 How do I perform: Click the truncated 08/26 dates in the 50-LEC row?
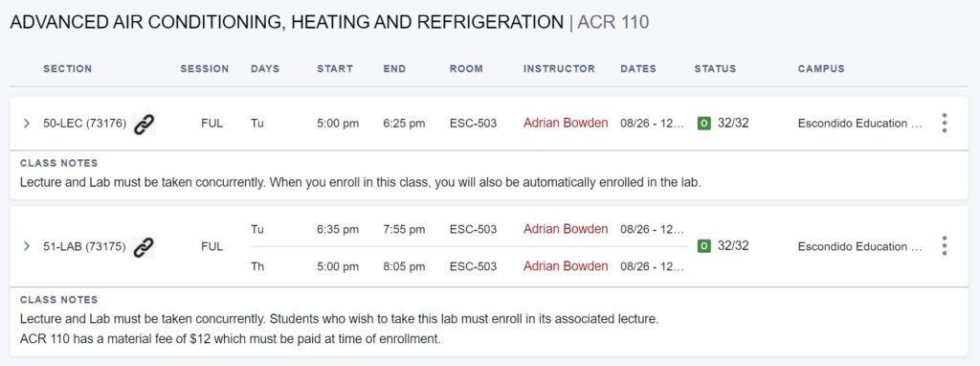[653, 124]
